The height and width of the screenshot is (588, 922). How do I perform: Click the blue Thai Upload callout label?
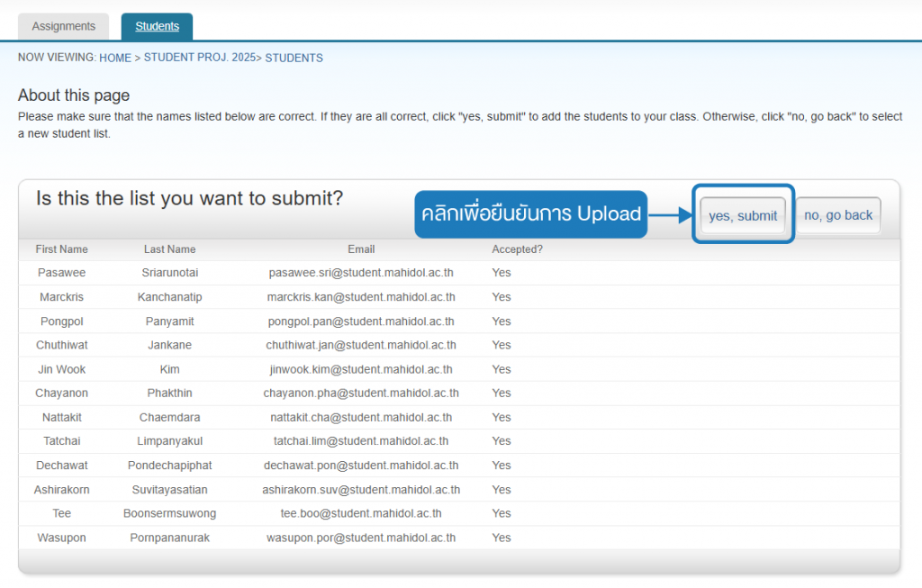click(x=531, y=214)
